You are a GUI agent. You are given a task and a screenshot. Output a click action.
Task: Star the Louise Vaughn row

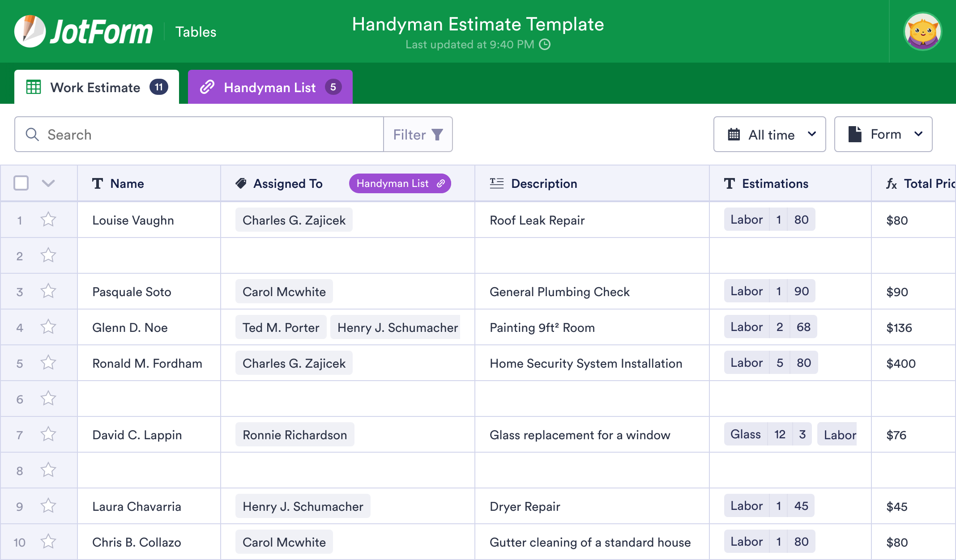click(x=48, y=220)
